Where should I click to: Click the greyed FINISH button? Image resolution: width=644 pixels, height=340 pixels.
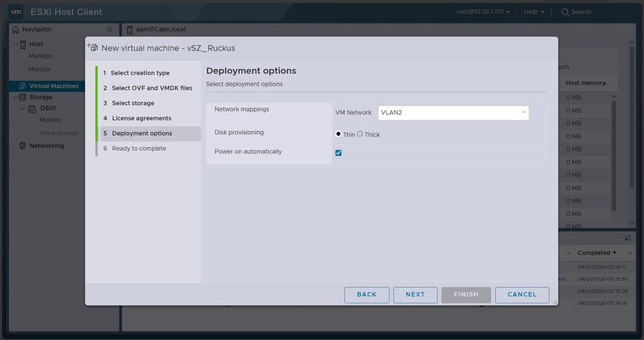pyautogui.click(x=466, y=295)
